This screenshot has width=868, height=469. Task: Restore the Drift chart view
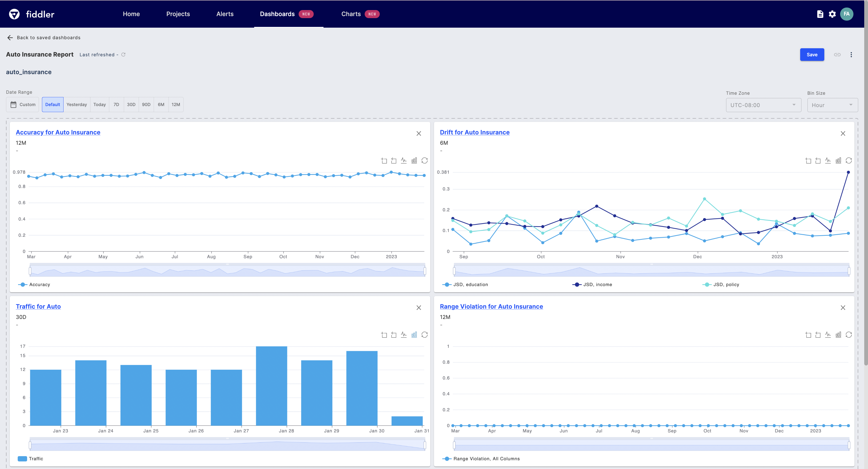tap(849, 161)
